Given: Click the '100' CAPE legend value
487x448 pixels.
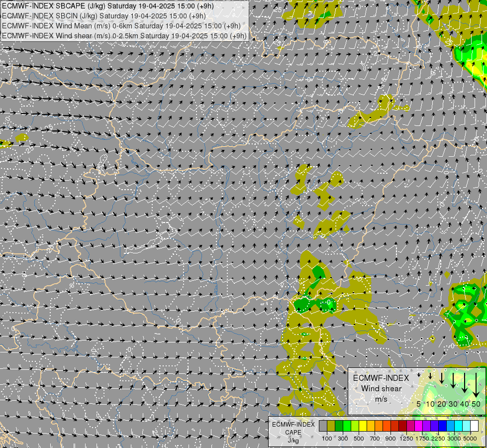Looking at the screenshot, I should point(327,439).
